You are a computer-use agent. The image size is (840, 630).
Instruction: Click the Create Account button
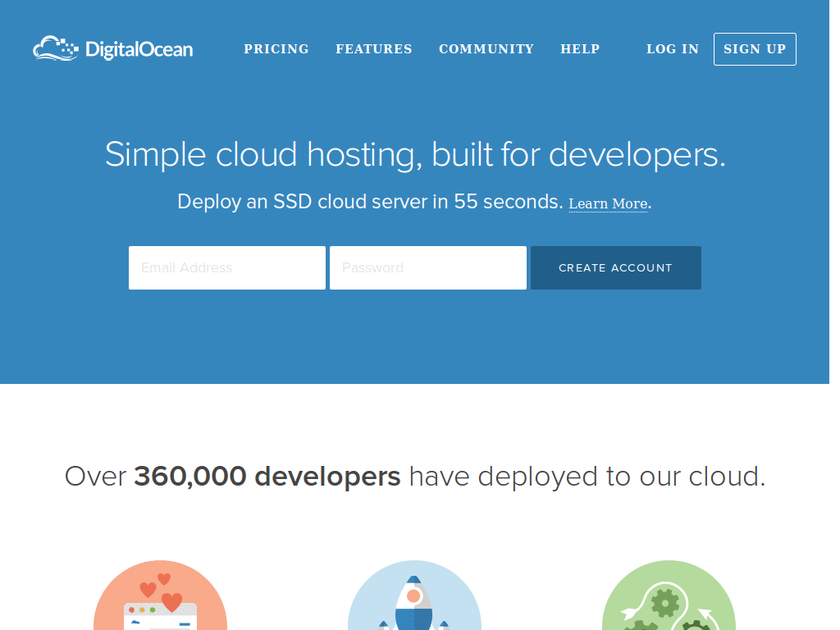pyautogui.click(x=616, y=268)
